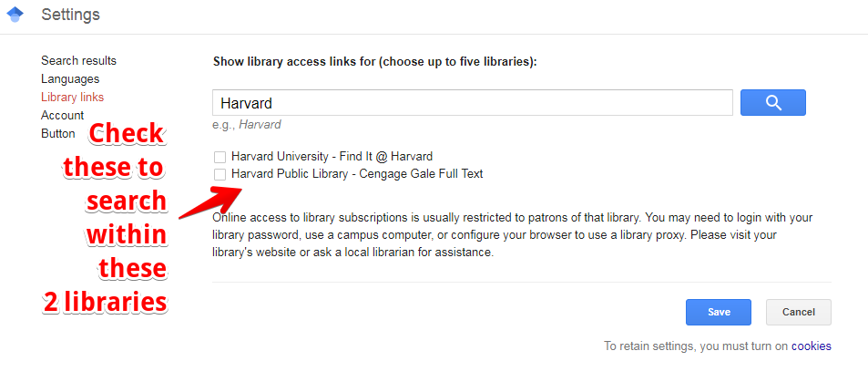Click the library search field containing Harvard

click(473, 103)
